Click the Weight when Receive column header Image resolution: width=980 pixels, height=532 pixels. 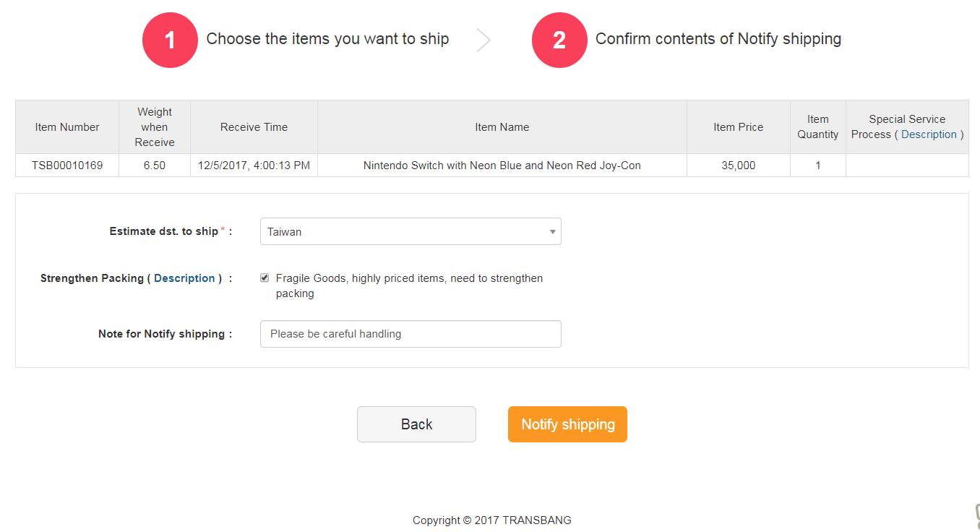pyautogui.click(x=155, y=127)
